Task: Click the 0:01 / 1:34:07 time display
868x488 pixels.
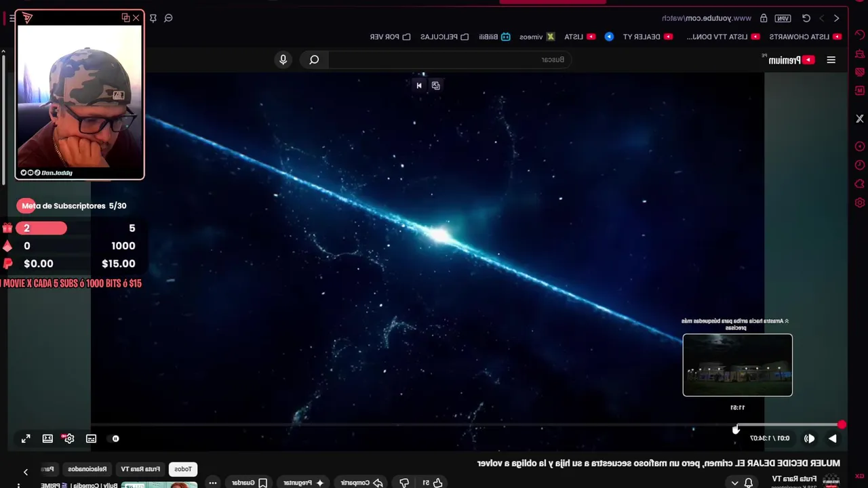Action: click(x=770, y=439)
